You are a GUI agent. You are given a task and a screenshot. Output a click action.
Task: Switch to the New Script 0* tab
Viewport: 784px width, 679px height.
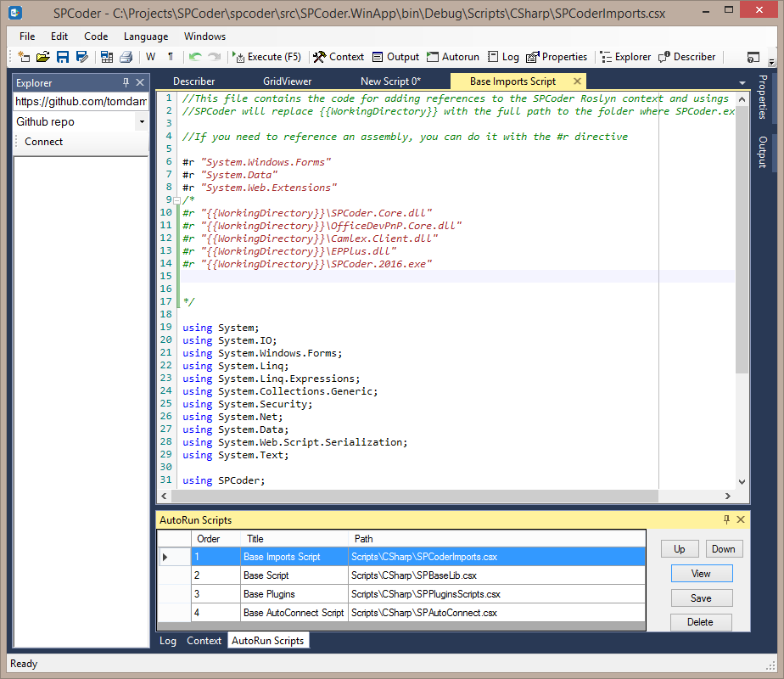[x=390, y=81]
